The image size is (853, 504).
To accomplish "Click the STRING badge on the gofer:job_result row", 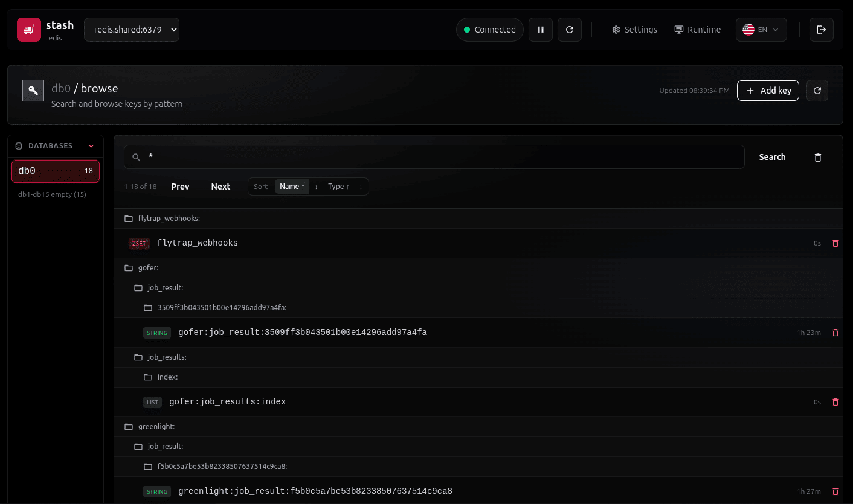I will pos(157,333).
